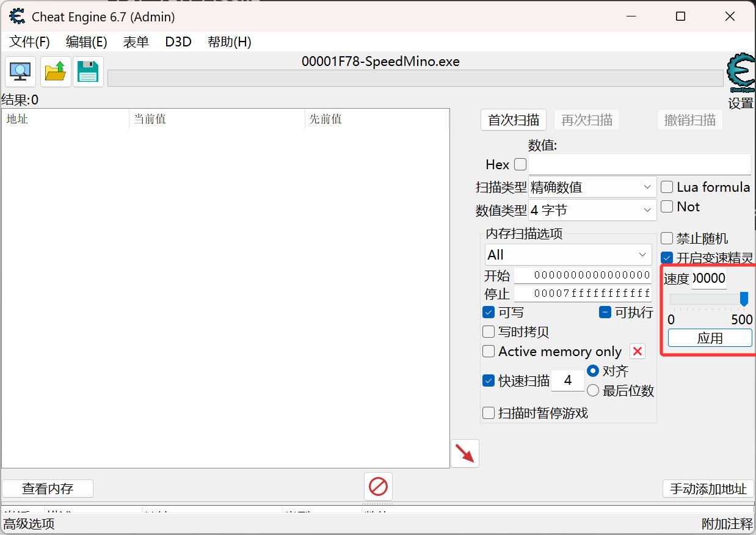The height and width of the screenshot is (535, 756).
Task: Close the Cheat Engine window
Action: (730, 16)
